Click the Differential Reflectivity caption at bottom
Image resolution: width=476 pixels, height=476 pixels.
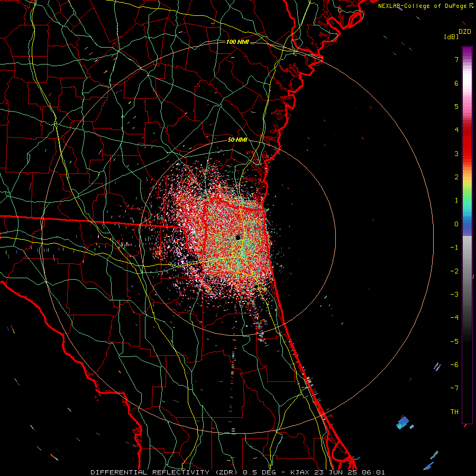[237, 472]
